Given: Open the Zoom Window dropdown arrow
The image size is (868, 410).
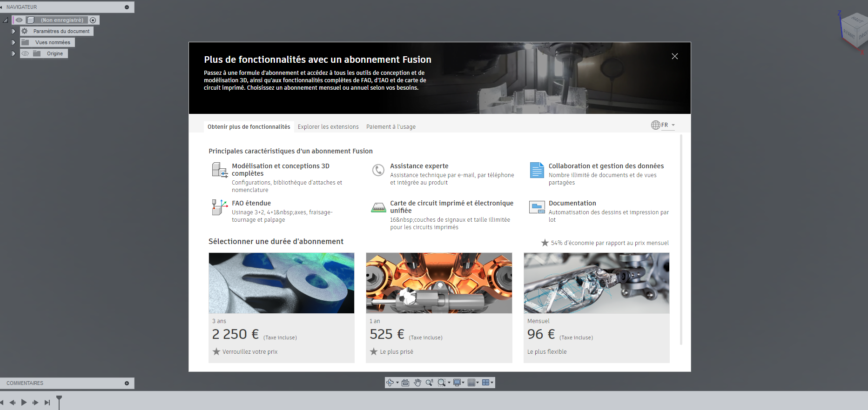Looking at the screenshot, I should click(x=449, y=383).
